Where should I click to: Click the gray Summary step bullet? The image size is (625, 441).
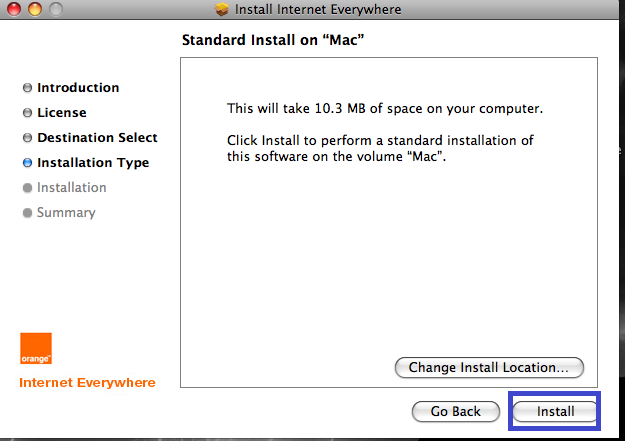coord(27,213)
